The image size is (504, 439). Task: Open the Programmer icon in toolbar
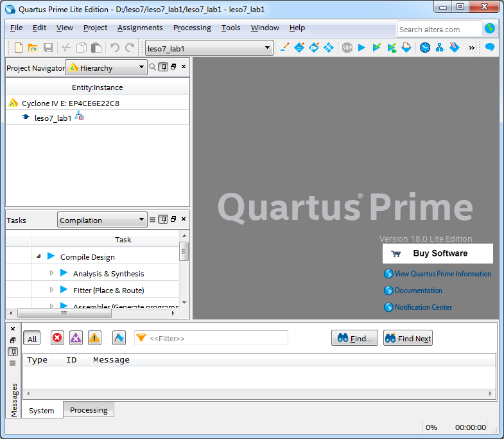[455, 48]
